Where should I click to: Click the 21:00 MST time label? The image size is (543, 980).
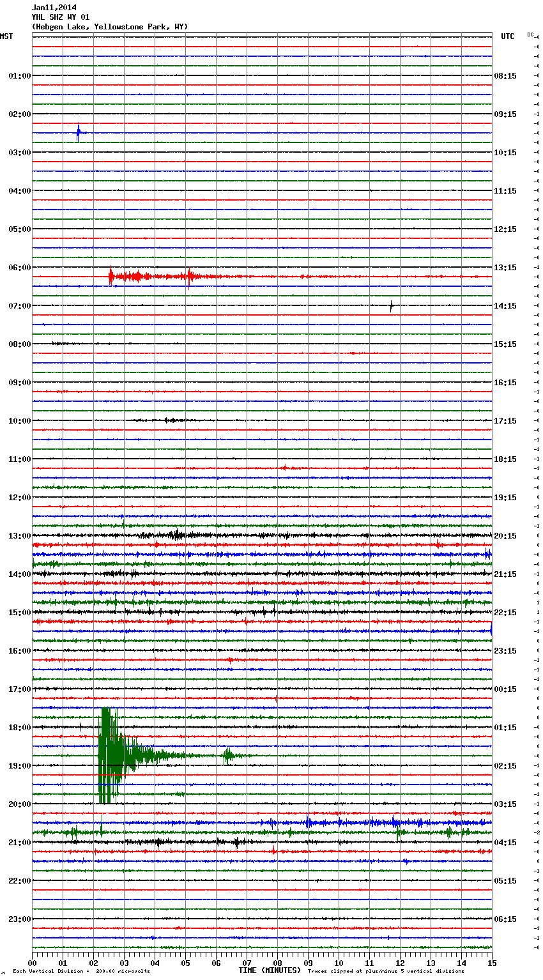point(20,843)
